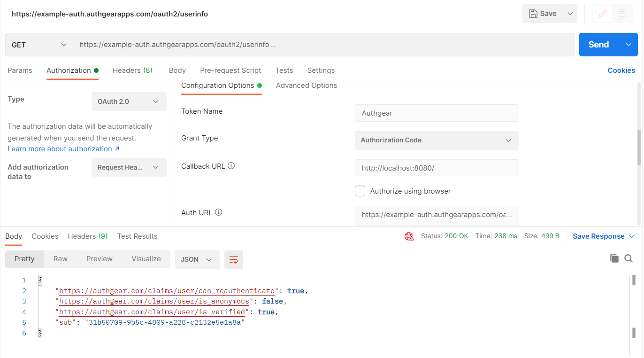Click the can_reauthenticate claim URL

pyautogui.click(x=167, y=291)
